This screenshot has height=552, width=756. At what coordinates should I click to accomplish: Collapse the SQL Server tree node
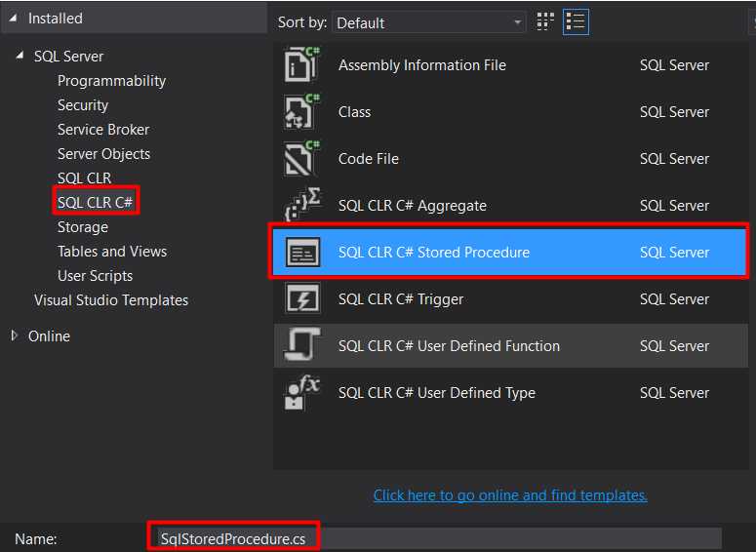pos(20,56)
